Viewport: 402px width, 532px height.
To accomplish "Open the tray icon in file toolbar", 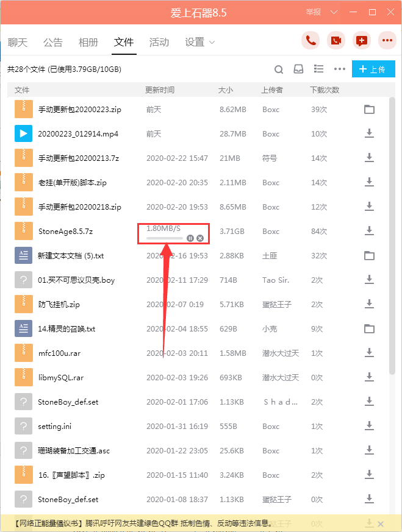I will pyautogui.click(x=298, y=69).
